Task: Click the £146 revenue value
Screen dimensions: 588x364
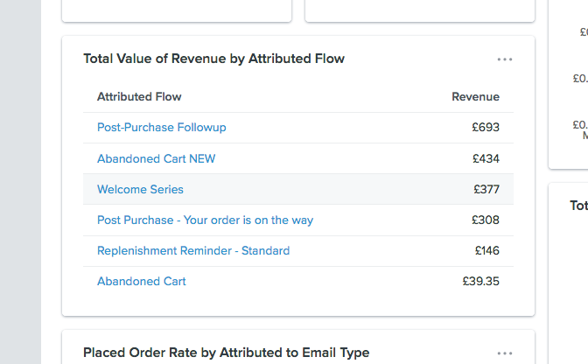Action: pos(486,250)
